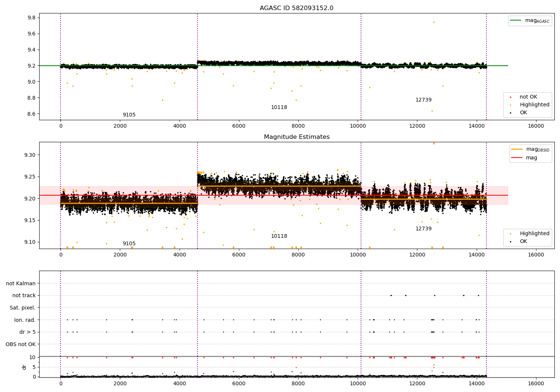Image resolution: width=560 pixels, height=392 pixels.
Task: Click the 10 tick on the dr axis
Action: (32, 358)
